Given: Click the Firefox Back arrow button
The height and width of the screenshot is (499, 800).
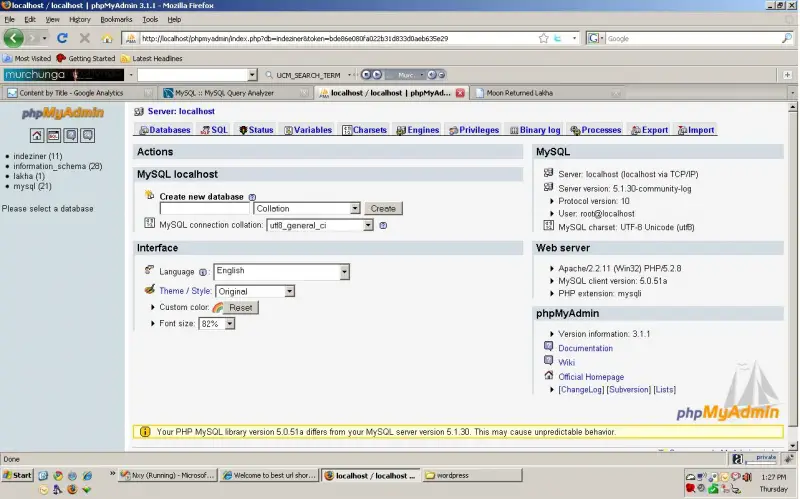Looking at the screenshot, I should 14,38.
